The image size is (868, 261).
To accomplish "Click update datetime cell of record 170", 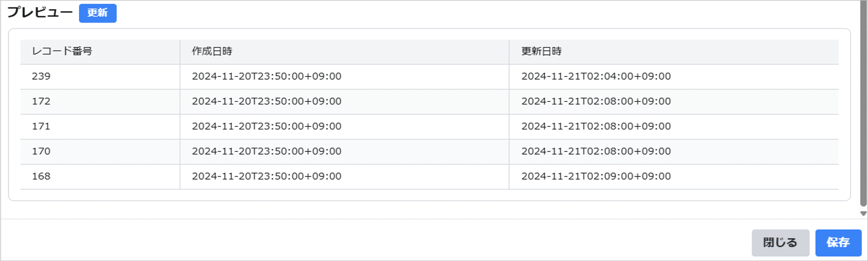I will (x=596, y=151).
